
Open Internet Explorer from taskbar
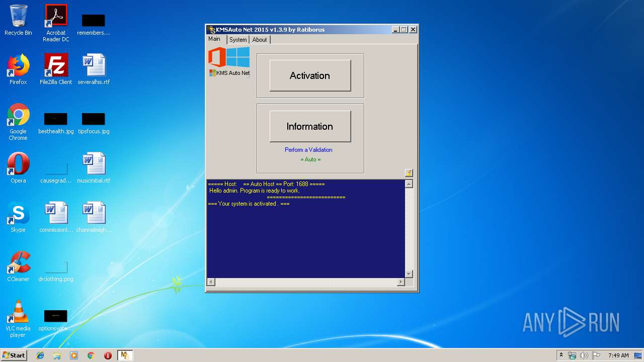pos(40,355)
